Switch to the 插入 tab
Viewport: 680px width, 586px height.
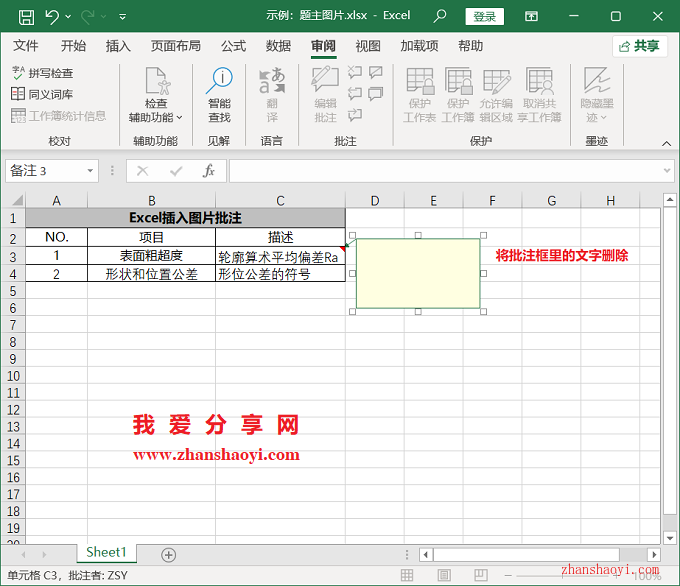118,46
